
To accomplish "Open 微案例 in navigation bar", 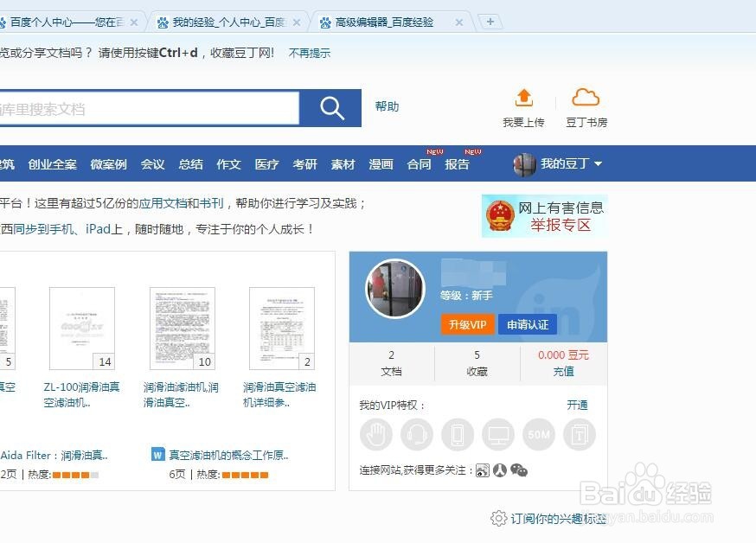I will click(108, 164).
